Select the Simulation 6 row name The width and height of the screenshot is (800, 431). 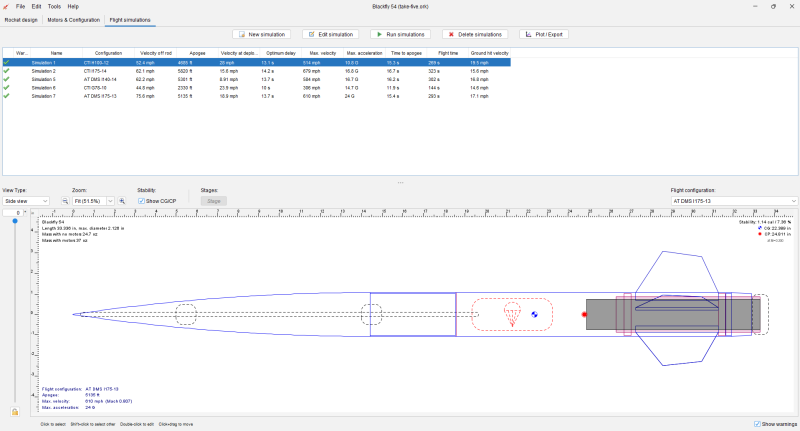coord(43,88)
